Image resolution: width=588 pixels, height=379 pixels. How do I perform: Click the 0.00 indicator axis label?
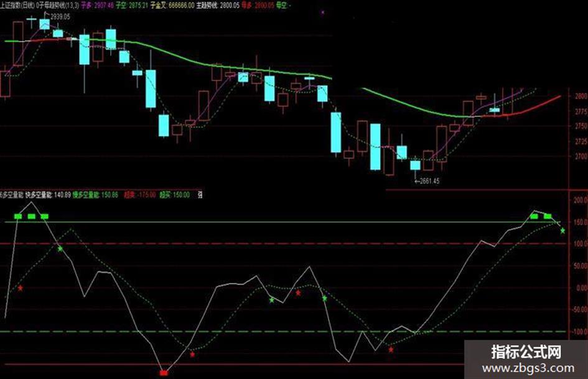582,288
